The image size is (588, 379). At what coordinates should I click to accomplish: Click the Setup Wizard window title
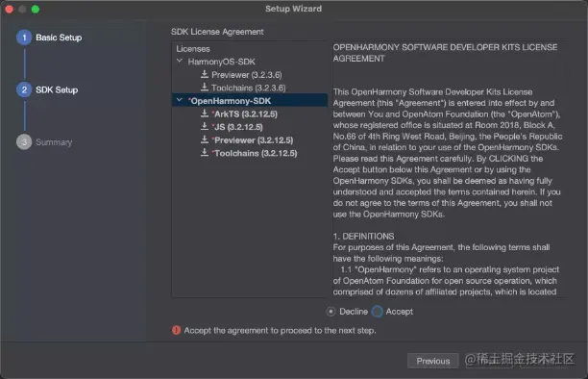pyautogui.click(x=293, y=9)
